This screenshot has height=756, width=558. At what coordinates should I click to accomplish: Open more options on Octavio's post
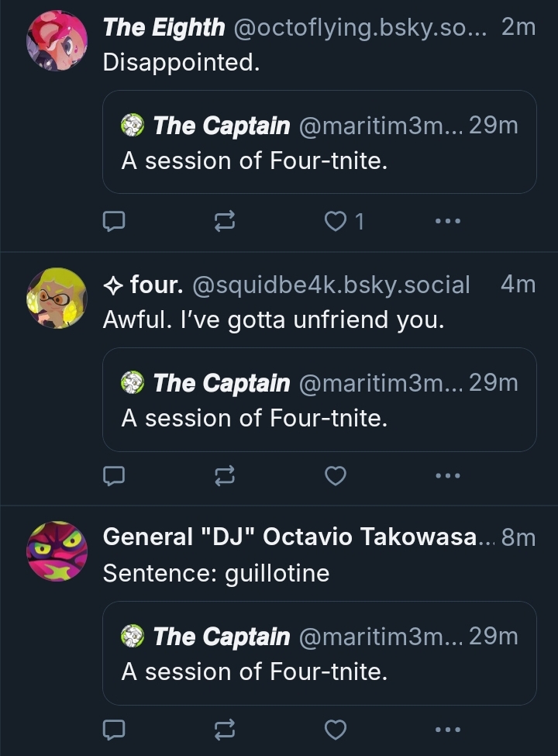447,729
